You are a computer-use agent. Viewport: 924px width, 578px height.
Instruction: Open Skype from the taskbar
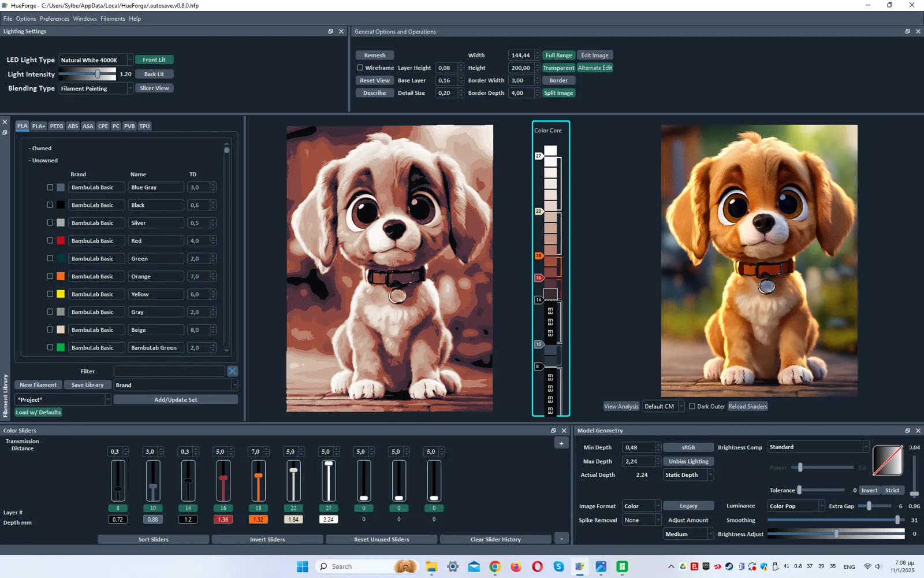pyautogui.click(x=558, y=566)
